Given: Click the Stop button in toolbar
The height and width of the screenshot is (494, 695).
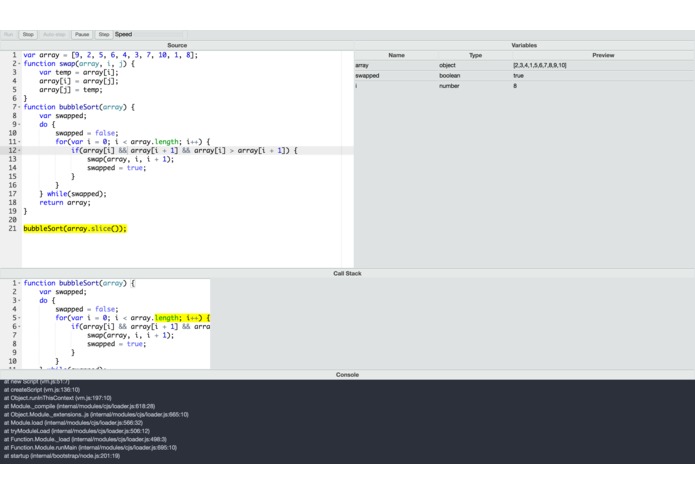Looking at the screenshot, I should tap(28, 35).
